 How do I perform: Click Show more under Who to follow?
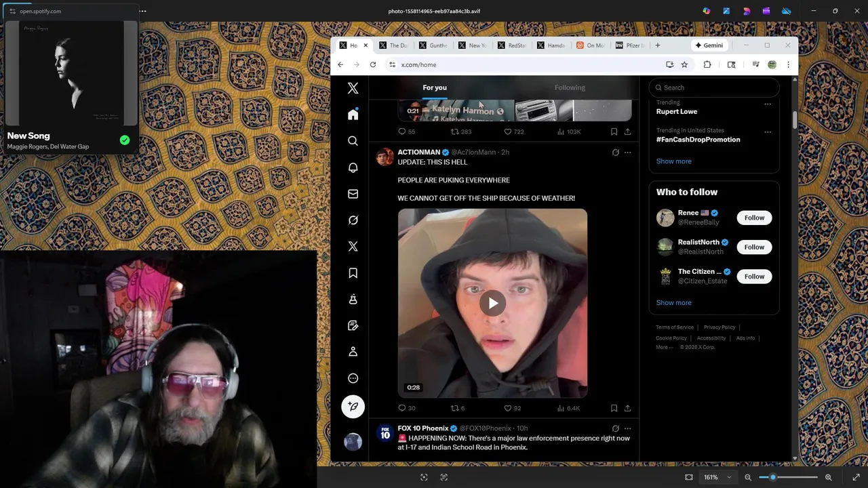(x=673, y=303)
